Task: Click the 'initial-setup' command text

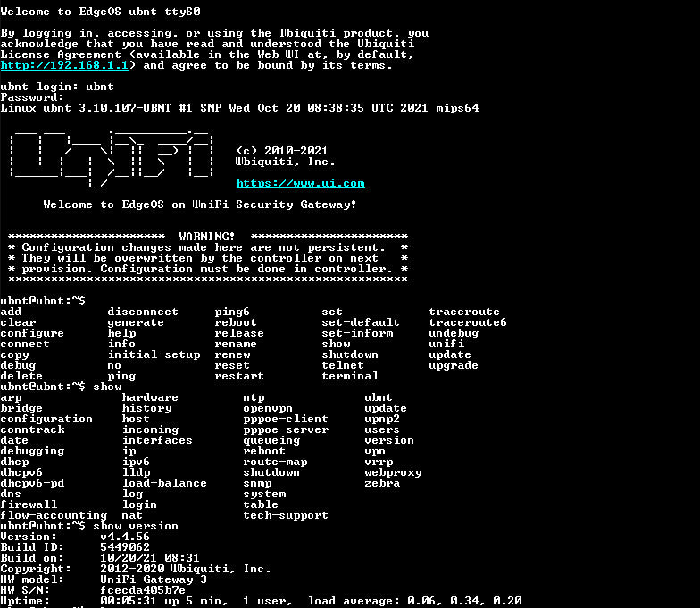Action: click(x=154, y=355)
